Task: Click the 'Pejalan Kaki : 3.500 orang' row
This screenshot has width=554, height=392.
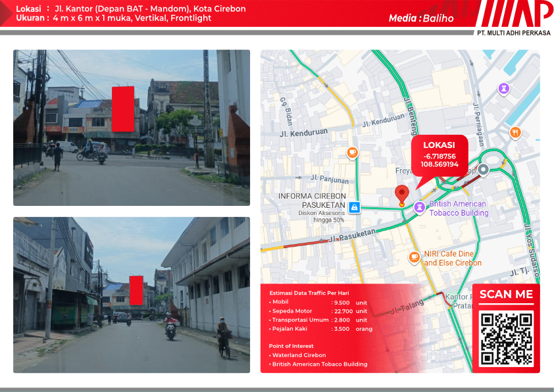Action: [x=321, y=329]
